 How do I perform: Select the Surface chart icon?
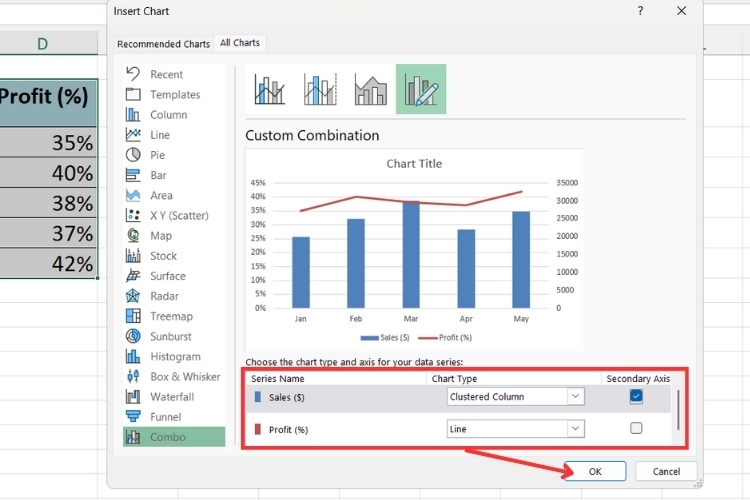[x=133, y=276]
